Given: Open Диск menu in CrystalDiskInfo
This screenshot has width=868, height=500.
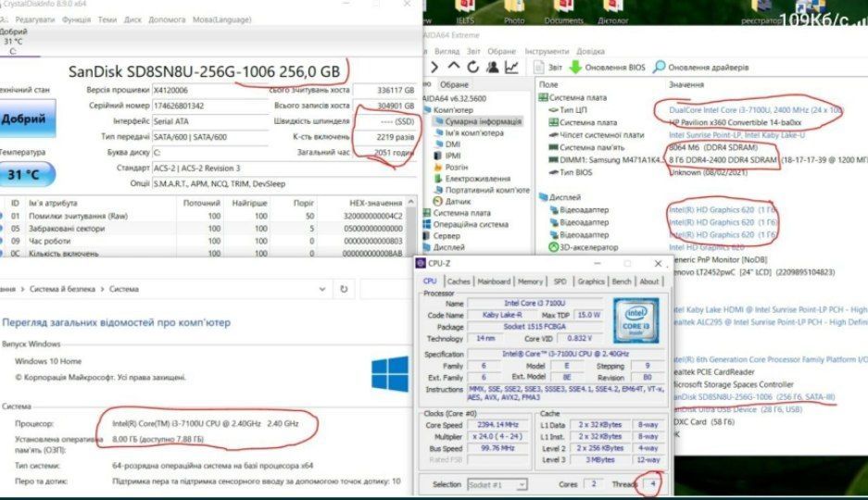Looking at the screenshot, I should point(132,19).
